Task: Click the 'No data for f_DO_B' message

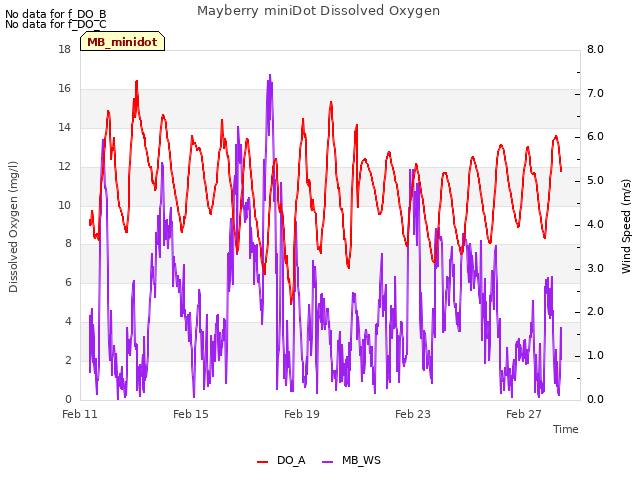Action: coord(56,14)
